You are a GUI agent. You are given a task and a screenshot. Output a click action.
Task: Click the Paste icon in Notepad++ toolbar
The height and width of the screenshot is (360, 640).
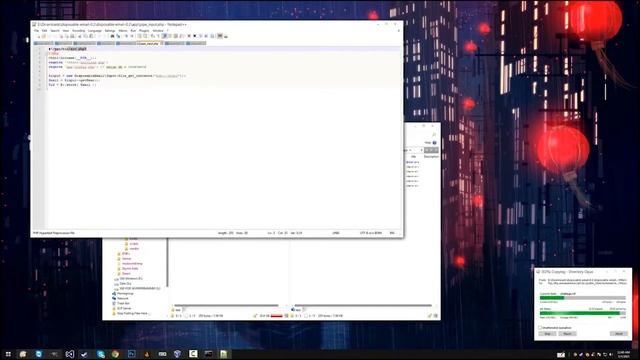91,36
